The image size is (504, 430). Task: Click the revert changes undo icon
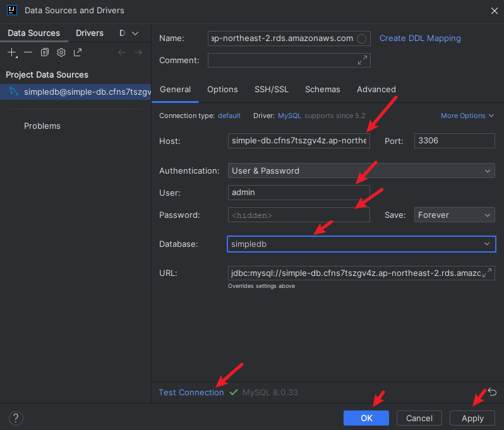(x=493, y=391)
